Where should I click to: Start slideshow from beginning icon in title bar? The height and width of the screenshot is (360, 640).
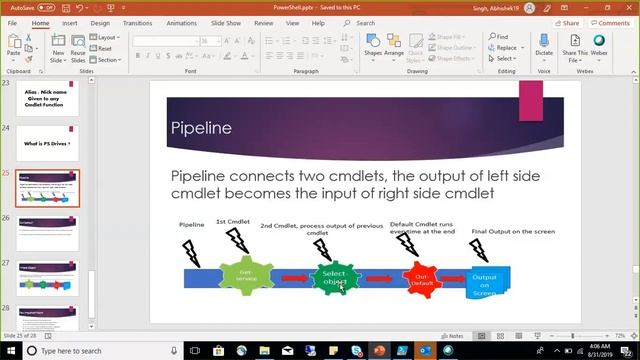click(x=110, y=8)
